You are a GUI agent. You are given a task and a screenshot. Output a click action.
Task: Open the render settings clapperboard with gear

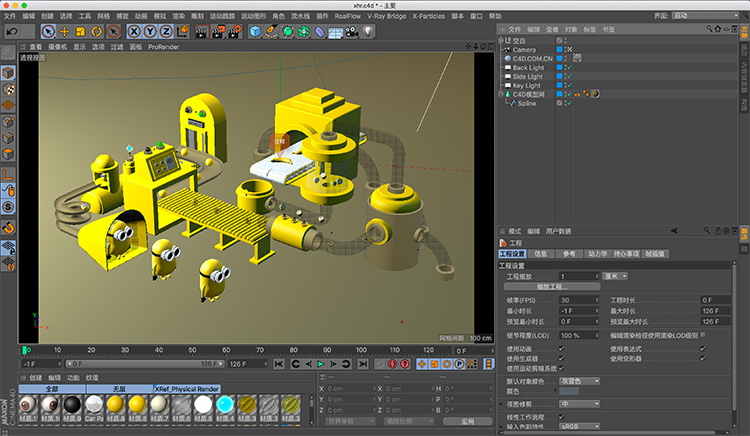pos(234,32)
